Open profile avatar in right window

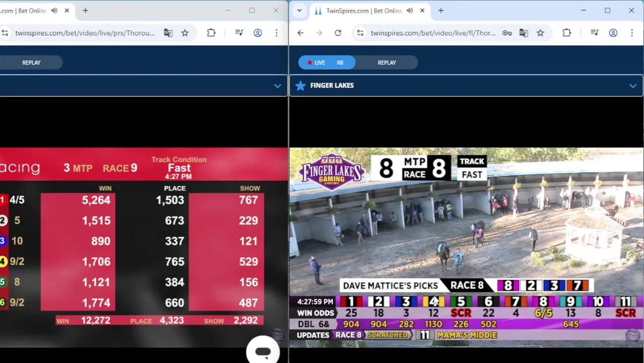pyautogui.click(x=613, y=33)
